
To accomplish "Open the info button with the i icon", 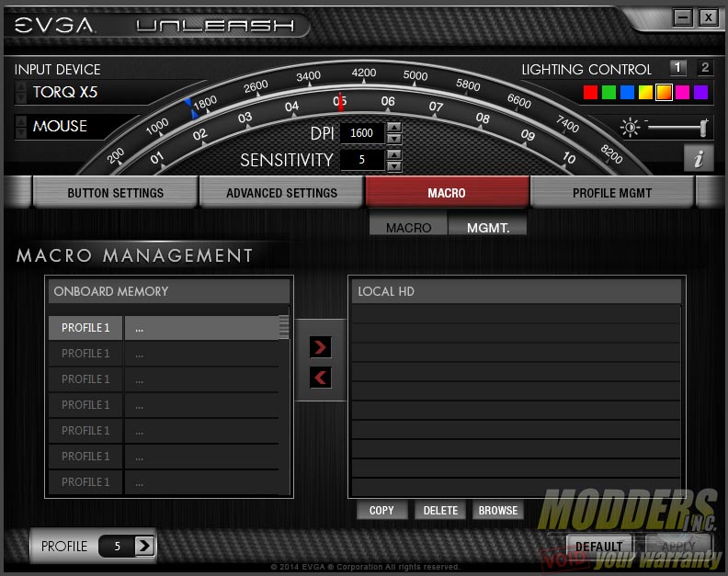I will (x=699, y=158).
